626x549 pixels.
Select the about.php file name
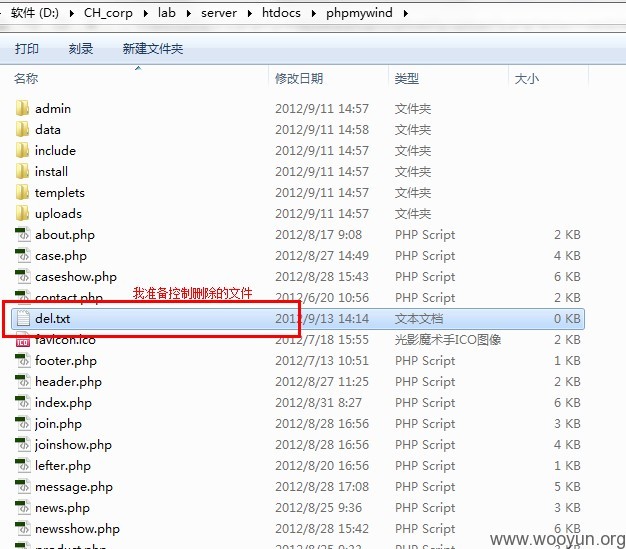(x=65, y=235)
